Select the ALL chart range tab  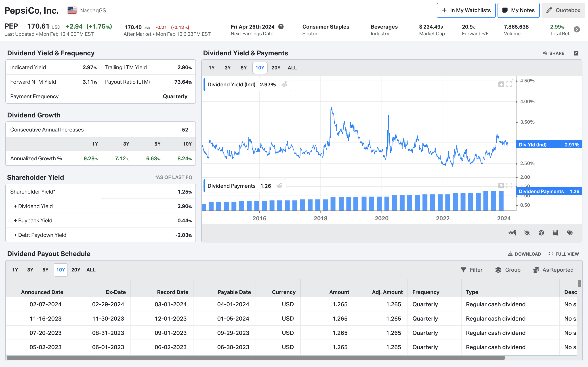tap(292, 68)
